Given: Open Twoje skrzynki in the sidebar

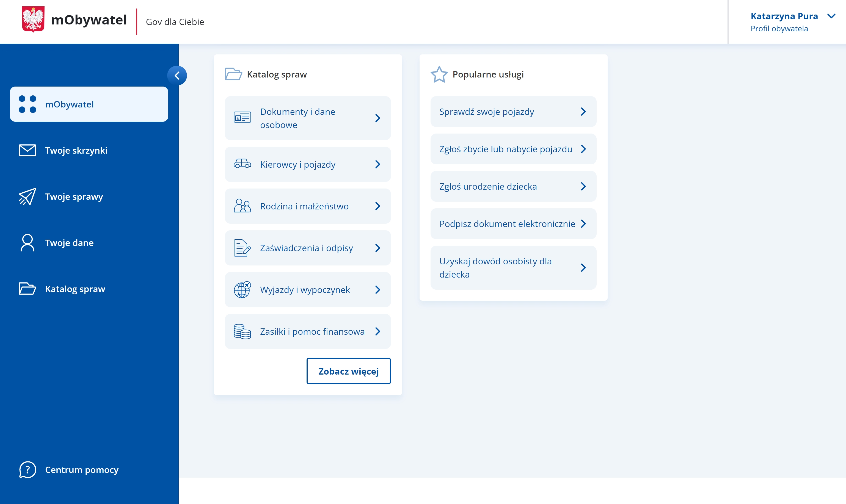Looking at the screenshot, I should click(x=89, y=150).
